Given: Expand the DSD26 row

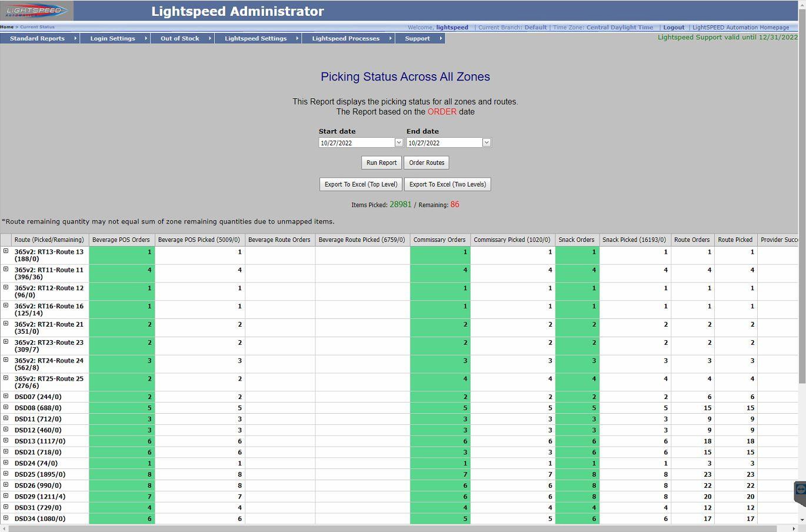Looking at the screenshot, I should click(6, 485).
